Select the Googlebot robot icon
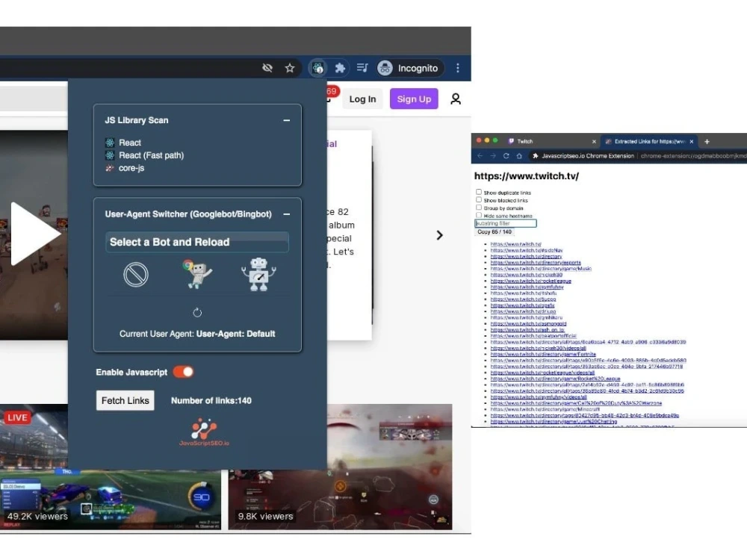This screenshot has width=747, height=560. [x=197, y=274]
